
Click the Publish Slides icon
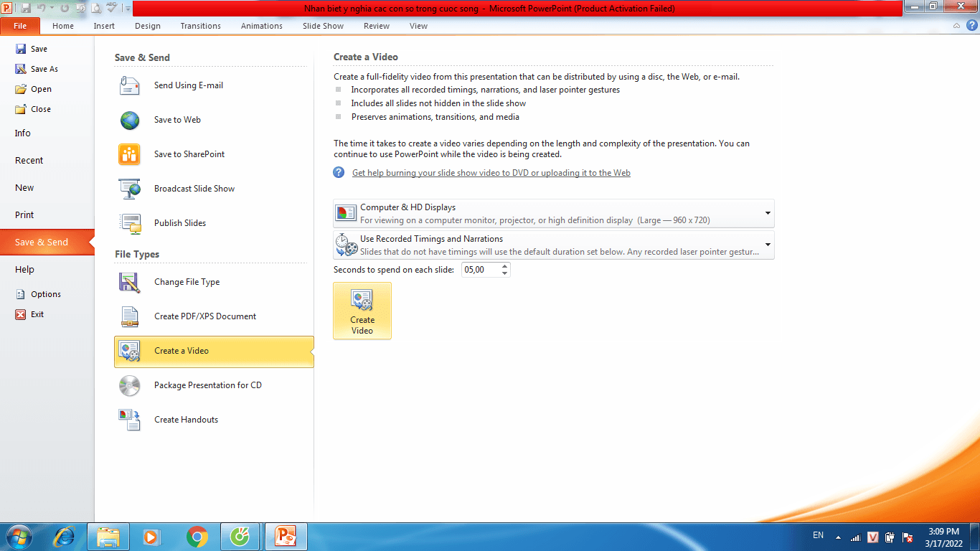[x=130, y=223]
